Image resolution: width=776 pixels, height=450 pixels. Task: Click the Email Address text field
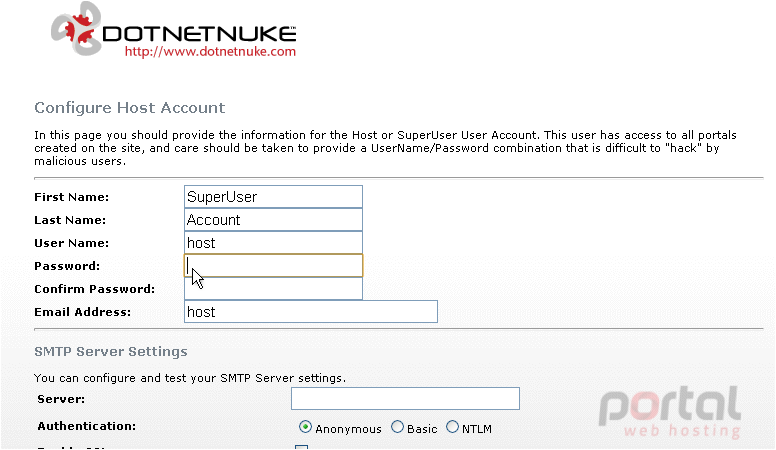(x=311, y=312)
